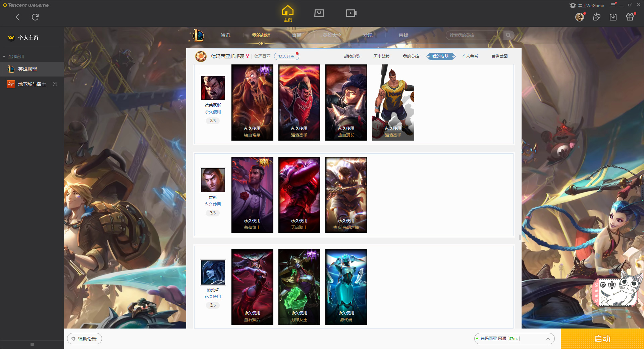Image resolution: width=644 pixels, height=349 pixels.
Task: Toggle the 中 input mode on cat widget
Action: [612, 285]
